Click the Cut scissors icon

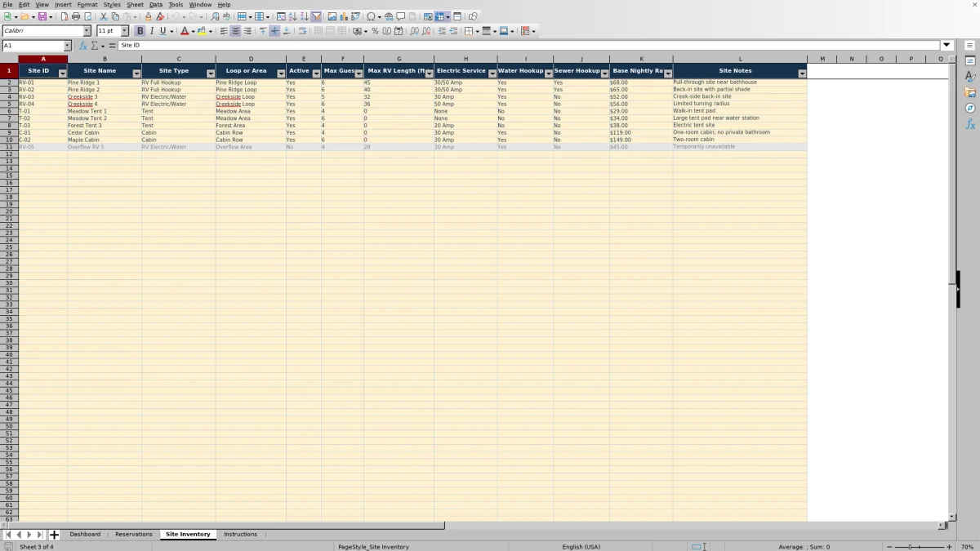[104, 16]
